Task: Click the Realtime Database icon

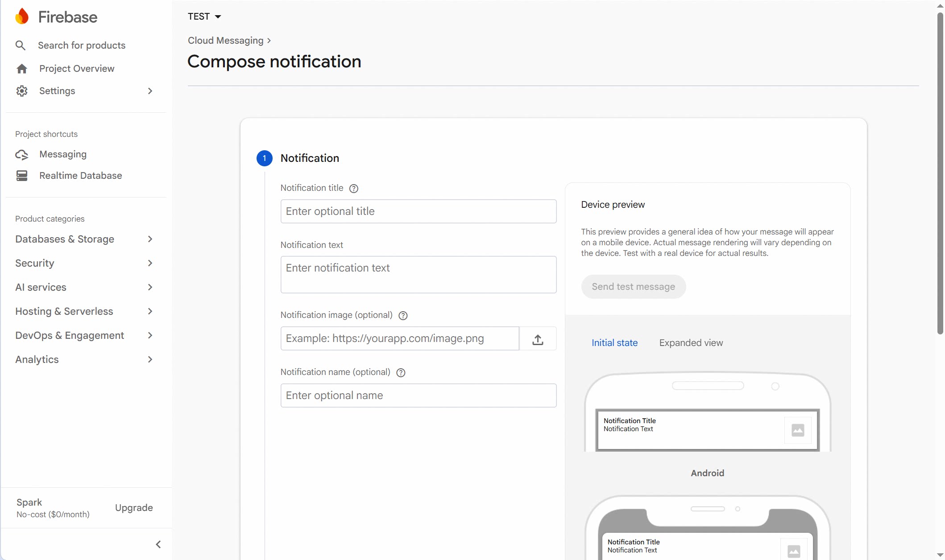Action: pos(22,176)
